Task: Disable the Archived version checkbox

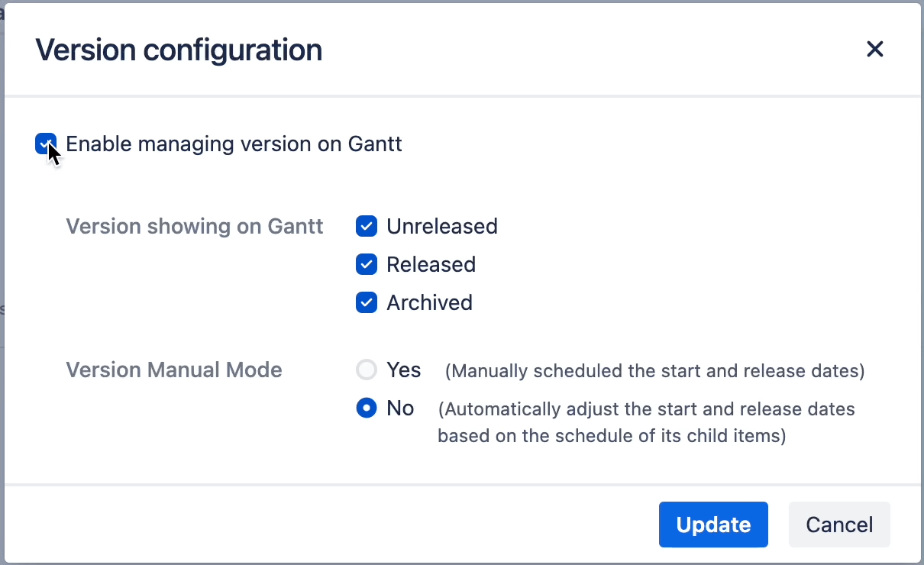Action: click(x=367, y=302)
